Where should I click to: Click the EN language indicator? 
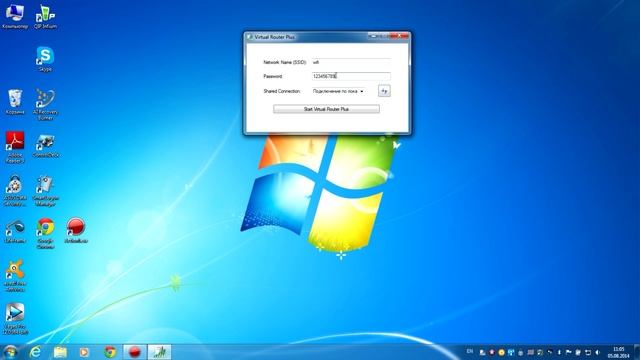tap(470, 351)
